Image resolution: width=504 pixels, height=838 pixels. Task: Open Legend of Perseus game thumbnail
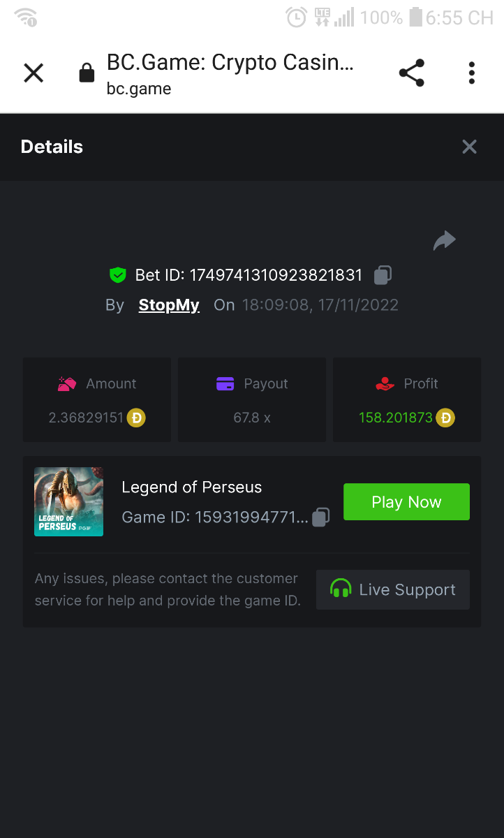tap(68, 501)
